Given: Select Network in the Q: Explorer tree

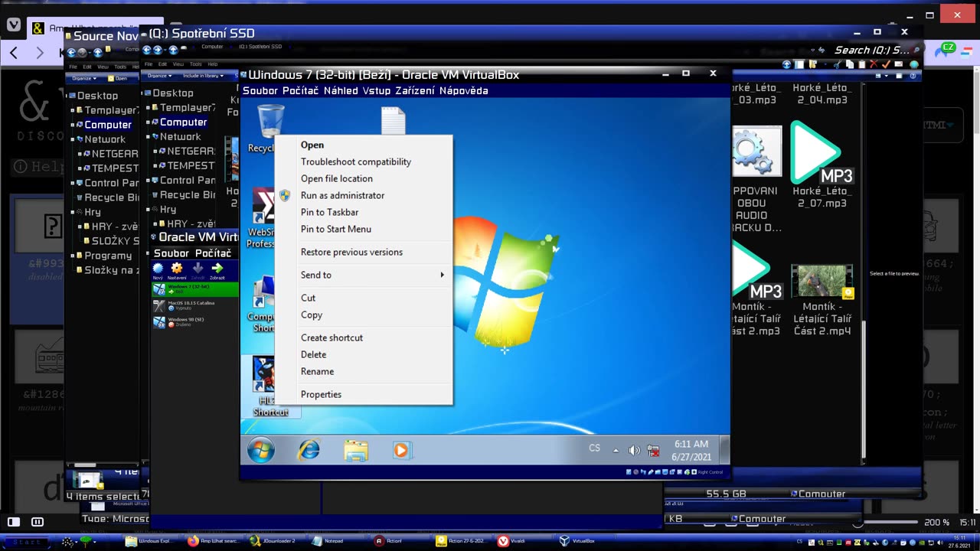Looking at the screenshot, I should click(180, 136).
